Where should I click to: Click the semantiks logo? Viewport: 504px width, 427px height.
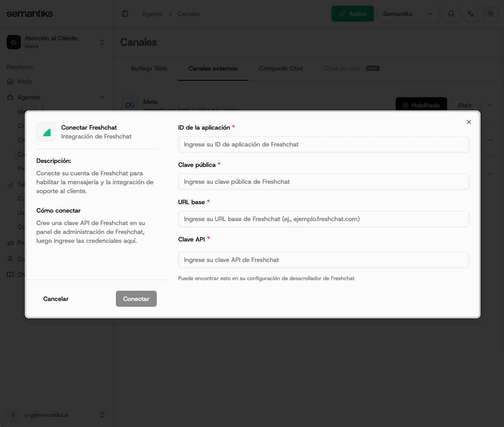tap(29, 13)
